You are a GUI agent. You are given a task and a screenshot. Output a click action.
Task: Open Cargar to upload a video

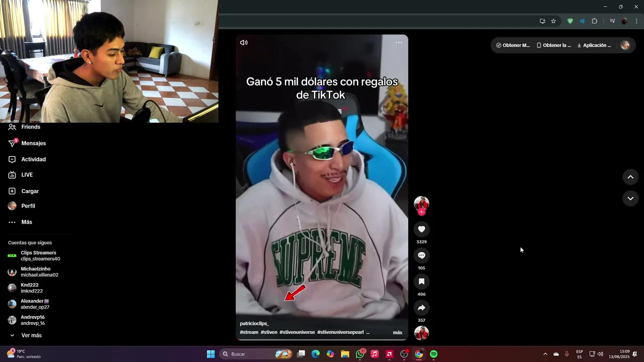[24, 191]
